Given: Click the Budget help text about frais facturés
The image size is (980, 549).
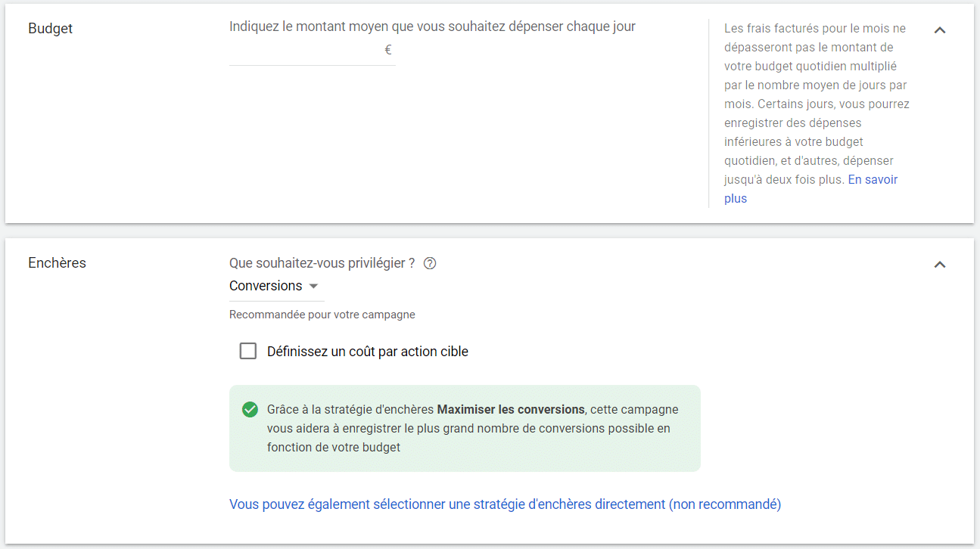Looking at the screenshot, I should [x=814, y=29].
